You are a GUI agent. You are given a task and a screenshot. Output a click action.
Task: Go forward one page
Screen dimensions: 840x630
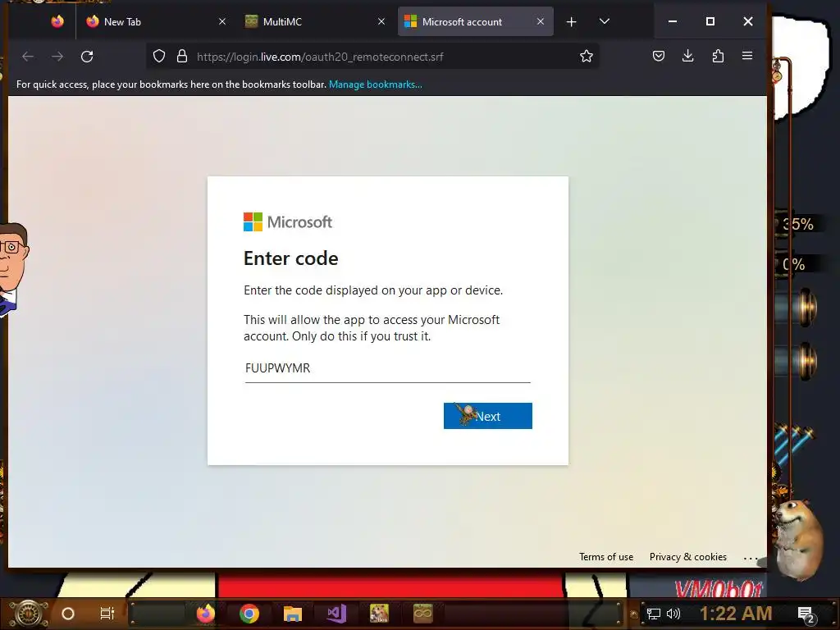click(x=57, y=57)
